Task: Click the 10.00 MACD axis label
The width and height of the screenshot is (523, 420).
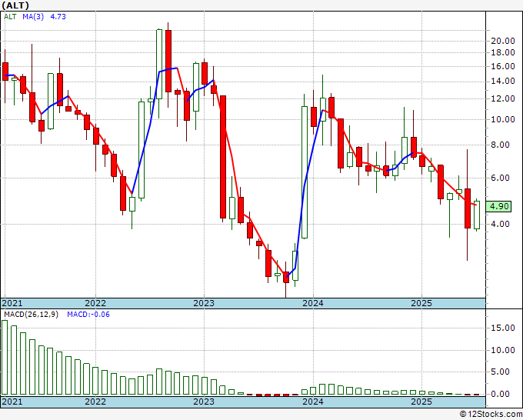Action: tap(503, 350)
